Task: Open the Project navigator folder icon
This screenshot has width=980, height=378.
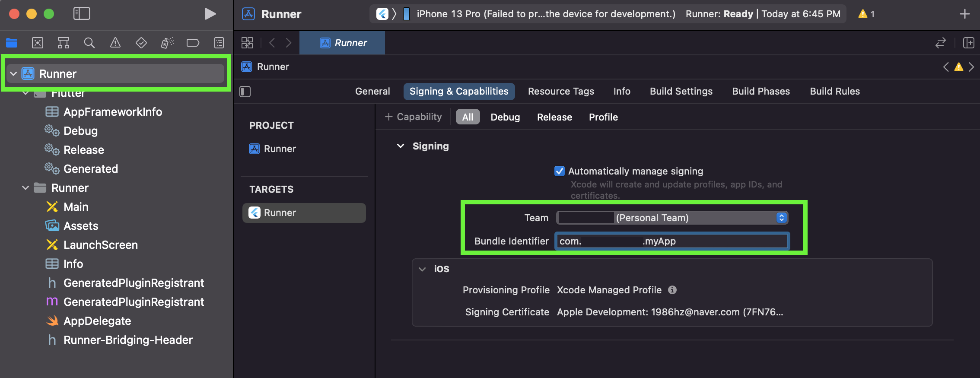Action: click(12, 43)
